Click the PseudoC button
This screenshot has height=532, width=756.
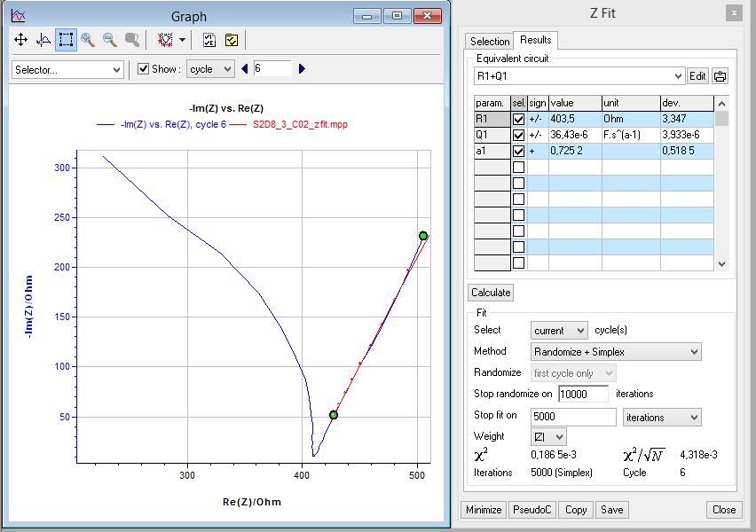[532, 510]
